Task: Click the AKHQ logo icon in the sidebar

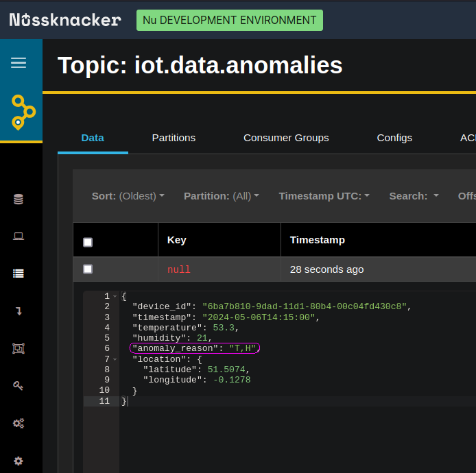Action: pyautogui.click(x=23, y=112)
